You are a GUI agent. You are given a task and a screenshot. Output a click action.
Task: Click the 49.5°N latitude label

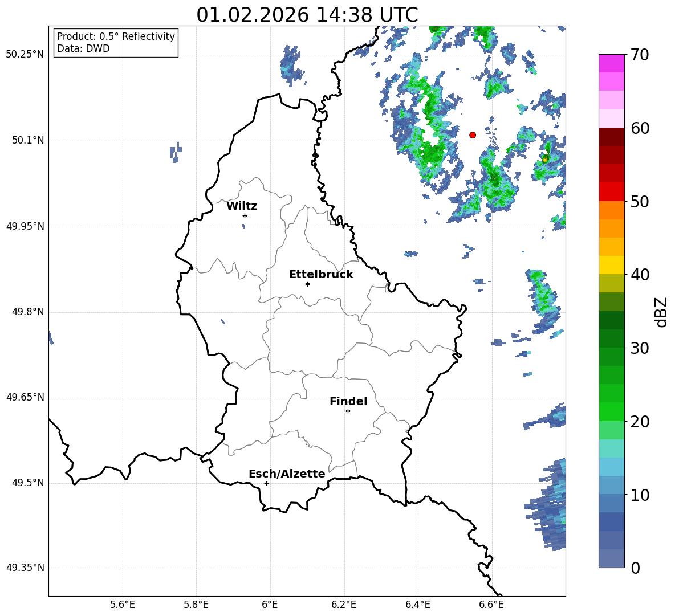[x=27, y=483]
